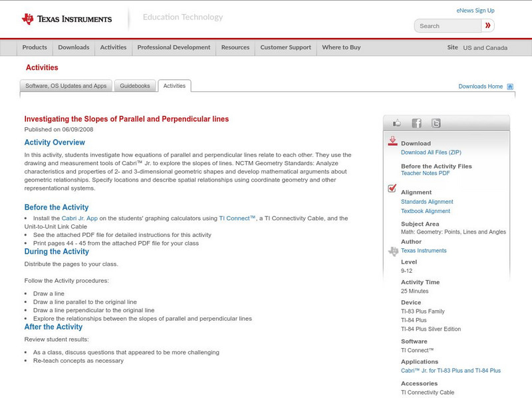
Task: Share on Facebook icon
Action: coord(416,123)
